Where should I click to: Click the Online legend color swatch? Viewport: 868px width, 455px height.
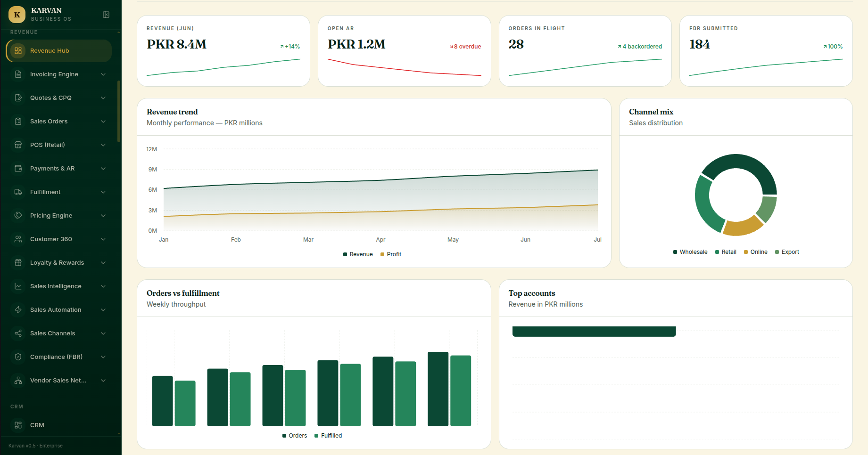pyautogui.click(x=746, y=252)
